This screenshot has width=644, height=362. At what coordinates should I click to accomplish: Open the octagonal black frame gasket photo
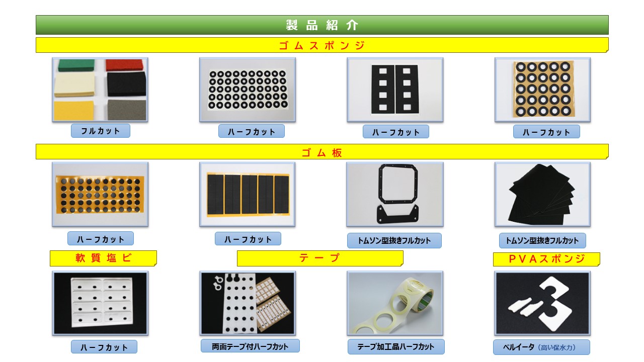click(x=395, y=194)
